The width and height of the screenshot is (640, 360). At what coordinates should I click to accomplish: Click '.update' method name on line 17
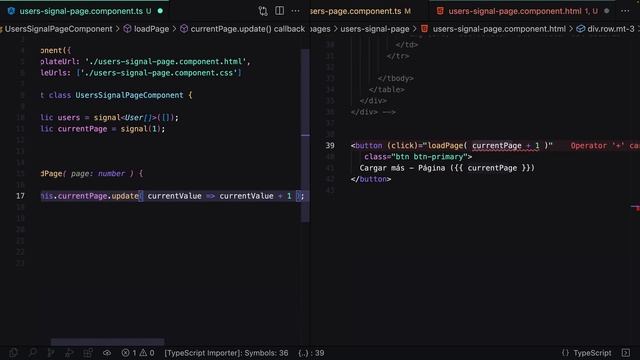[x=124, y=196]
